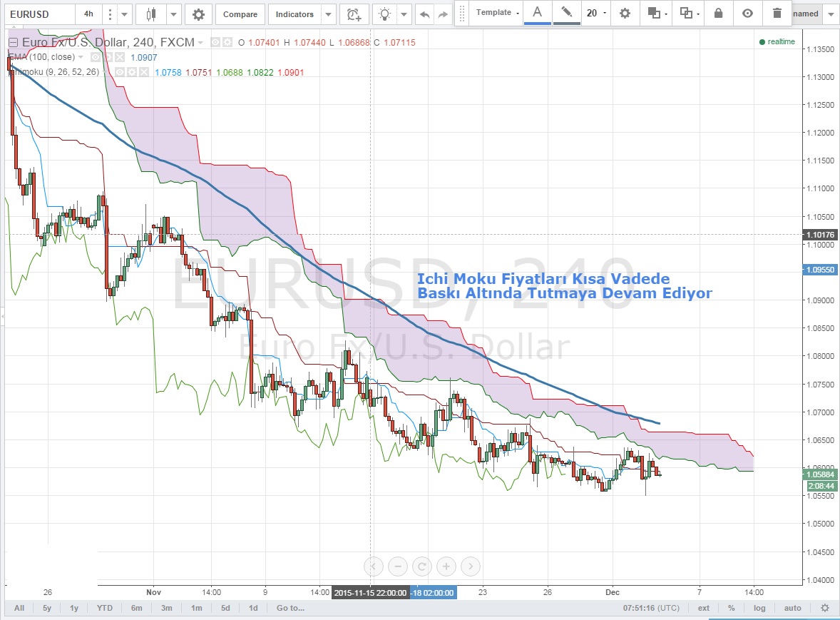Lock the selected drawing object
The image size is (840, 620).
pyautogui.click(x=718, y=13)
